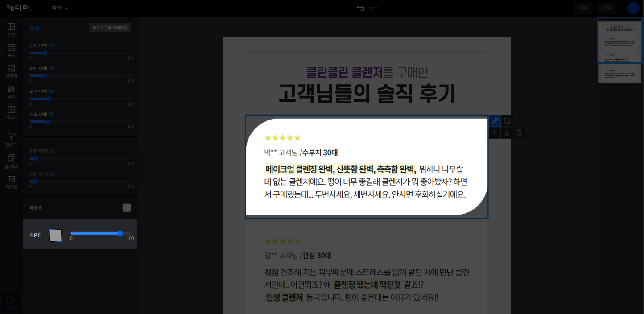Open the 스킨 (skin) sidebar panel

pyautogui.click(x=11, y=30)
